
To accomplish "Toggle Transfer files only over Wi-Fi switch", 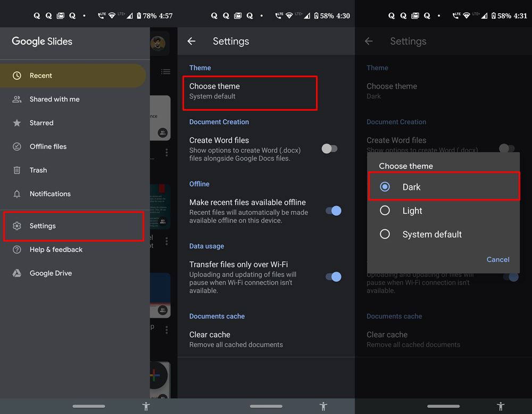I will (x=334, y=277).
